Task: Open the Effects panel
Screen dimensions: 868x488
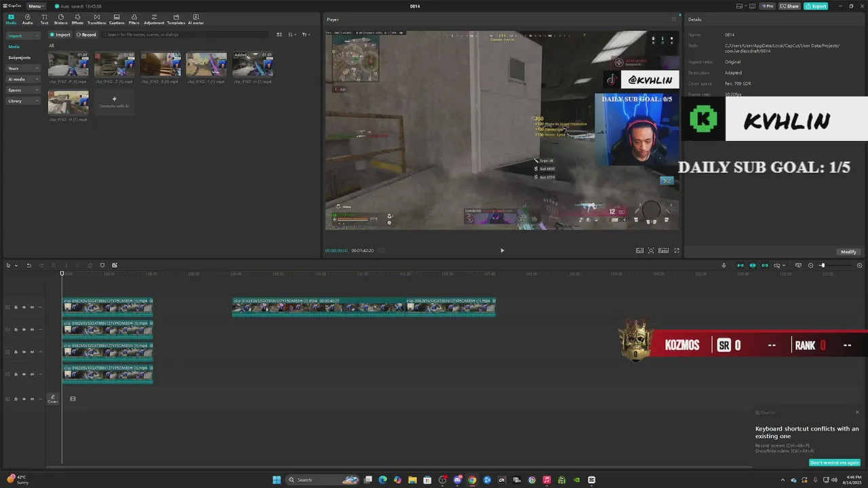Action: 77,19
